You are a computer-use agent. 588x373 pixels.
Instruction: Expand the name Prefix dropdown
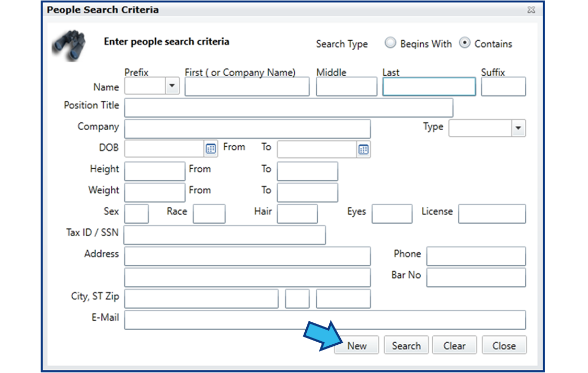click(172, 86)
